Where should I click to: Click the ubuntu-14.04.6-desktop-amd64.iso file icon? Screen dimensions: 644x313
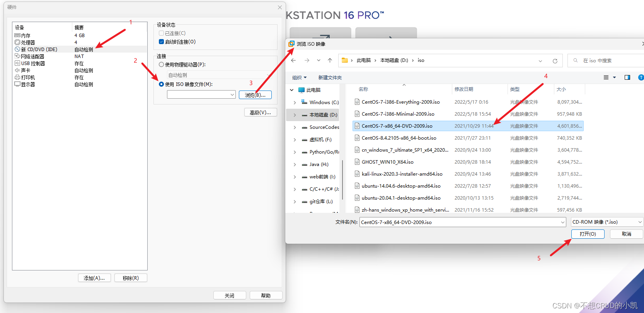click(357, 186)
